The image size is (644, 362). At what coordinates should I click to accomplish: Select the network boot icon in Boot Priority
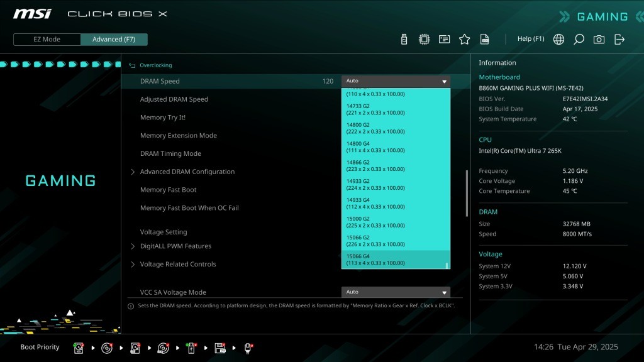click(248, 348)
